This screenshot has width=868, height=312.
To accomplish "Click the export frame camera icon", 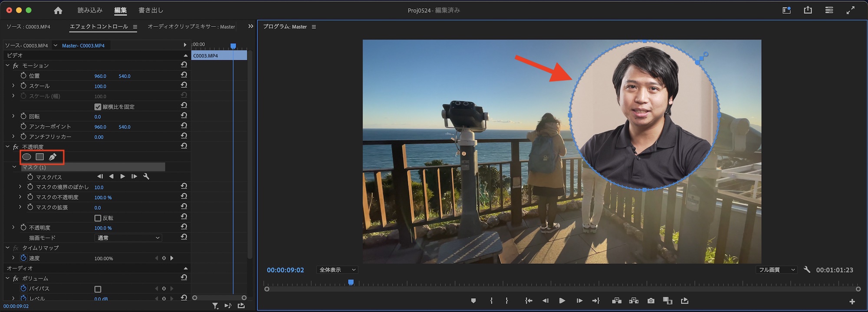I will click(x=651, y=301).
